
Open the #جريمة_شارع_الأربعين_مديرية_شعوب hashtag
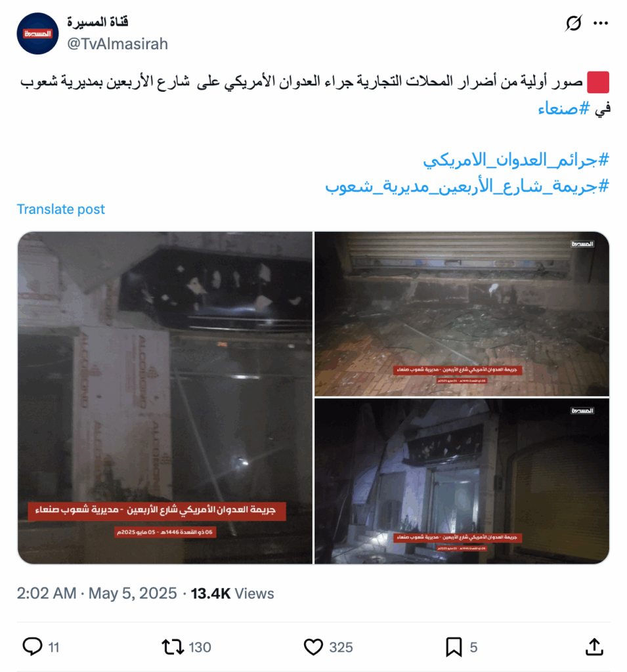467,186
